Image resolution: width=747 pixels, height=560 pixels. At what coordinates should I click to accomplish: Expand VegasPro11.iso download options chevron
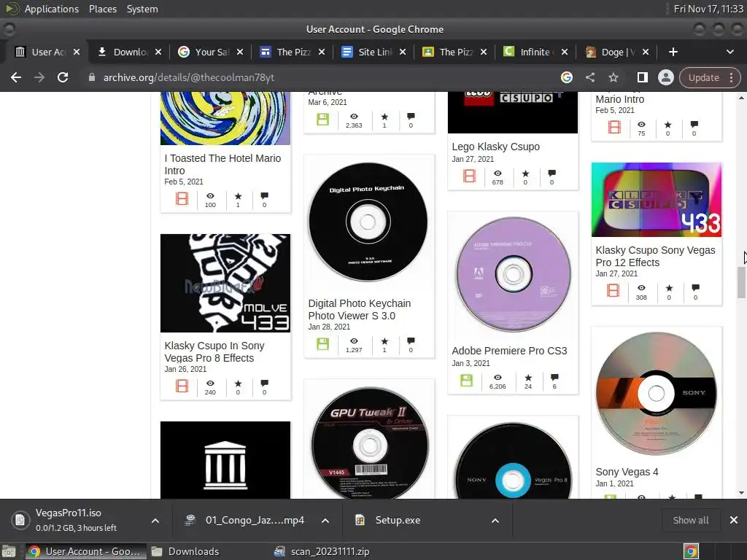point(155,521)
